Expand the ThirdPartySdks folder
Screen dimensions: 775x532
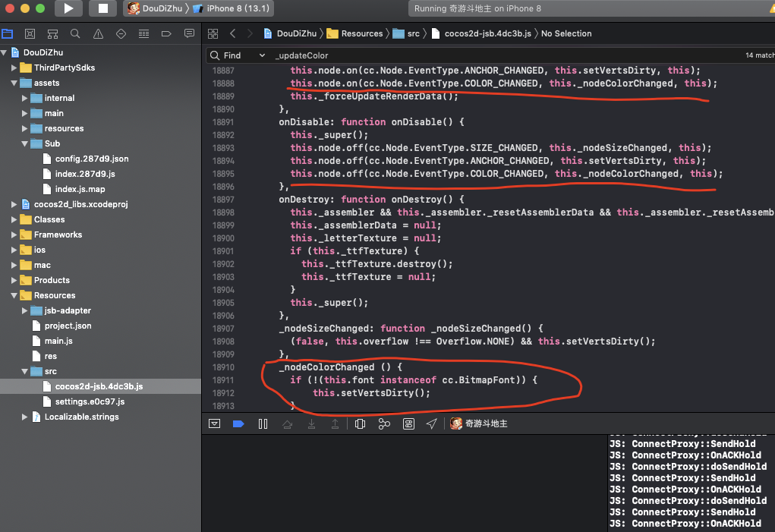click(x=14, y=68)
